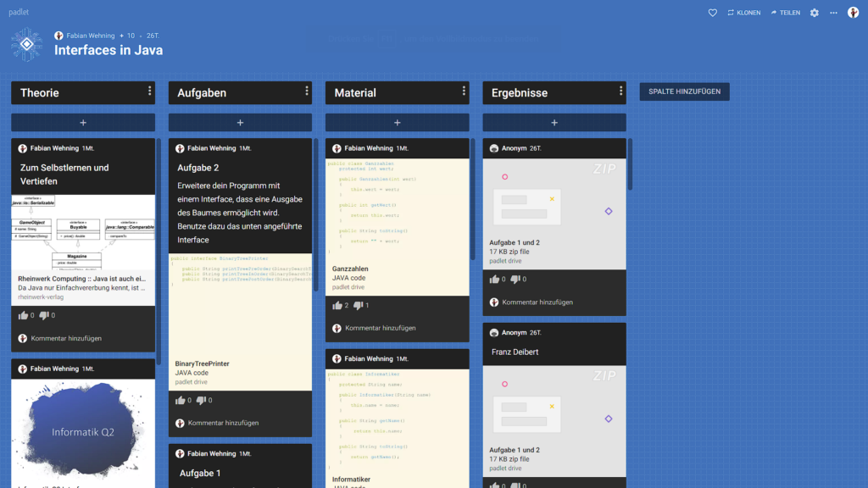Open the settings gear icon

click(815, 13)
